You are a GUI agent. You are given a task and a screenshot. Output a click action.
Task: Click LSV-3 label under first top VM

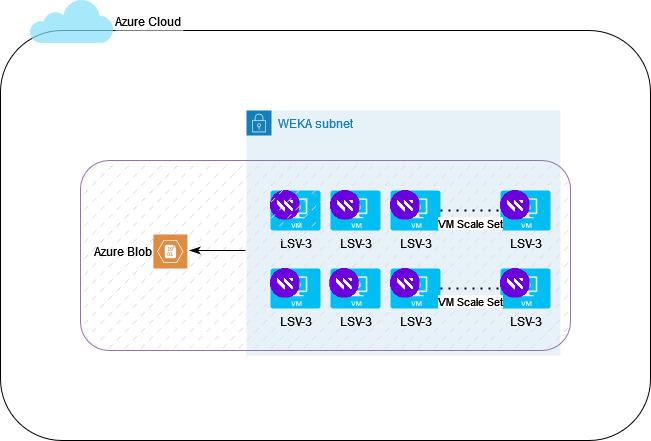[296, 244]
